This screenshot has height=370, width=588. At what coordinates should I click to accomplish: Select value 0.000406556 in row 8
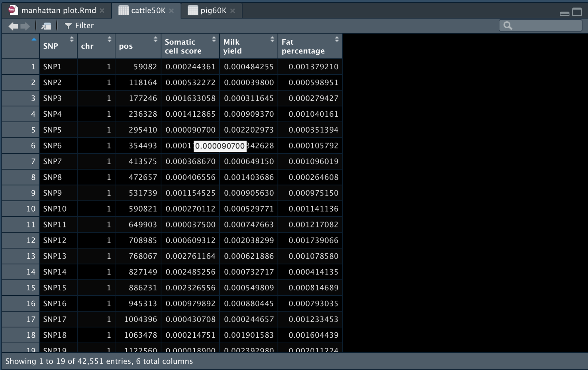click(x=190, y=177)
